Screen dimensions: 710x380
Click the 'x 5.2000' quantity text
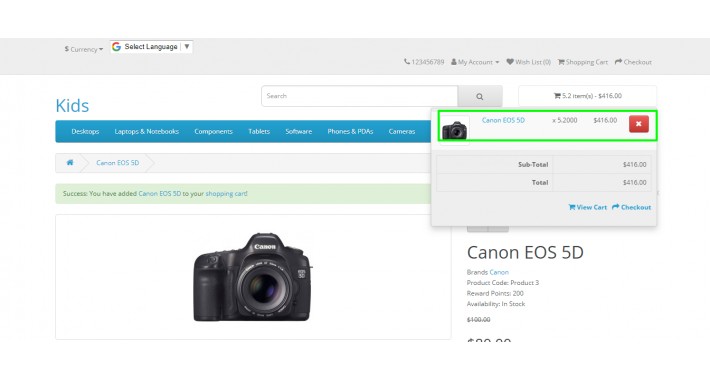[565, 120]
